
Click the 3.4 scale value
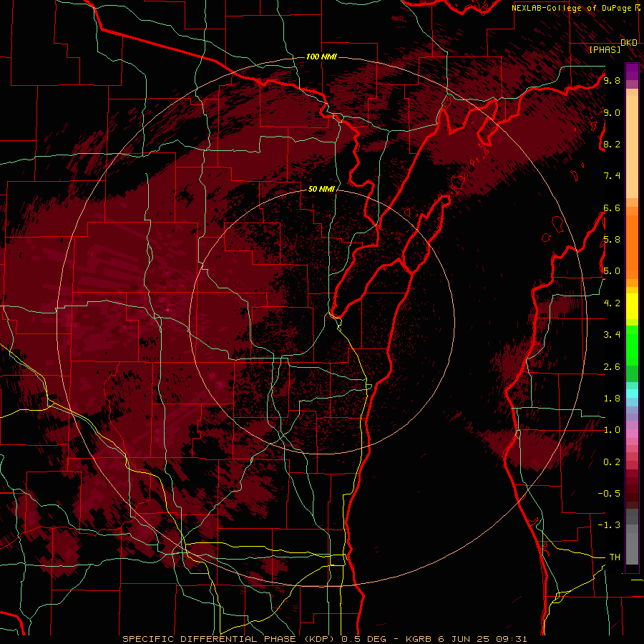pyautogui.click(x=612, y=335)
